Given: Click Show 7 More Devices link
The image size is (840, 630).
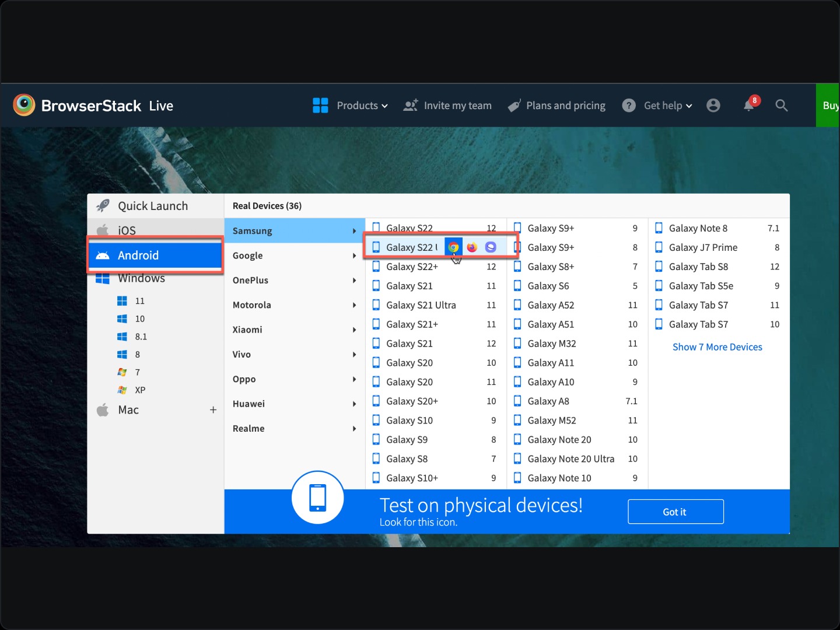Looking at the screenshot, I should click(717, 347).
